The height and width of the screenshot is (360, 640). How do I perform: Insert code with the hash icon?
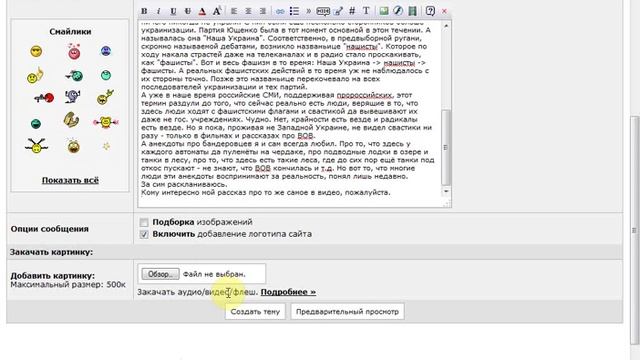click(x=352, y=11)
